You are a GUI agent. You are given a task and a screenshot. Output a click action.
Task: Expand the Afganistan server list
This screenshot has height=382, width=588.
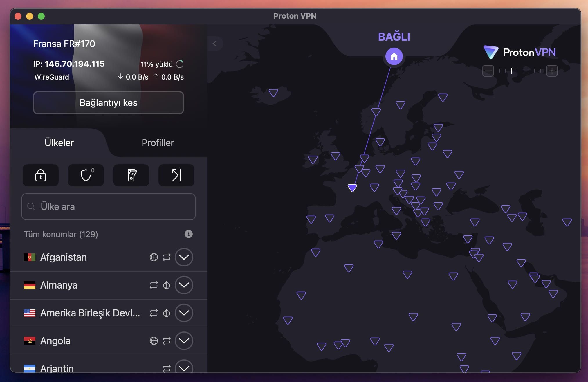pos(184,257)
